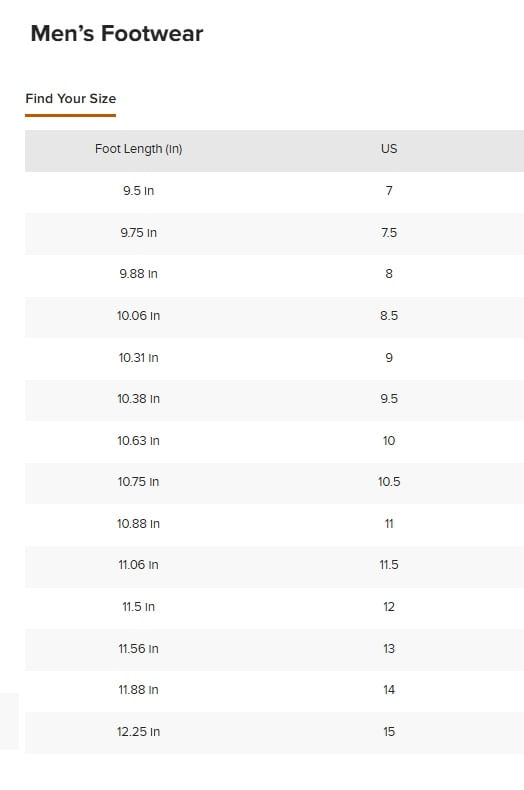Viewport: 524px width, 790px height.
Task: Click the 11.56 In foot length cell
Action: 139,649
